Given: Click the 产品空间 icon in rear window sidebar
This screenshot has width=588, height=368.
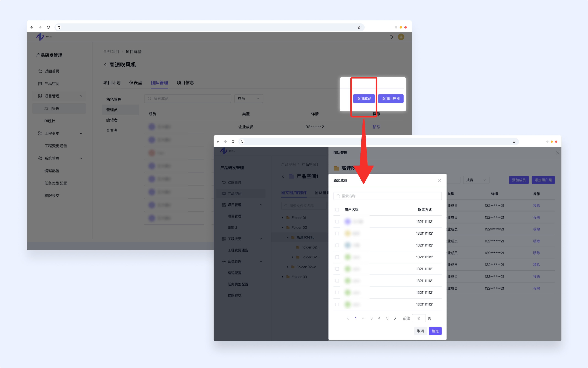Looking at the screenshot, I should click(x=40, y=83).
